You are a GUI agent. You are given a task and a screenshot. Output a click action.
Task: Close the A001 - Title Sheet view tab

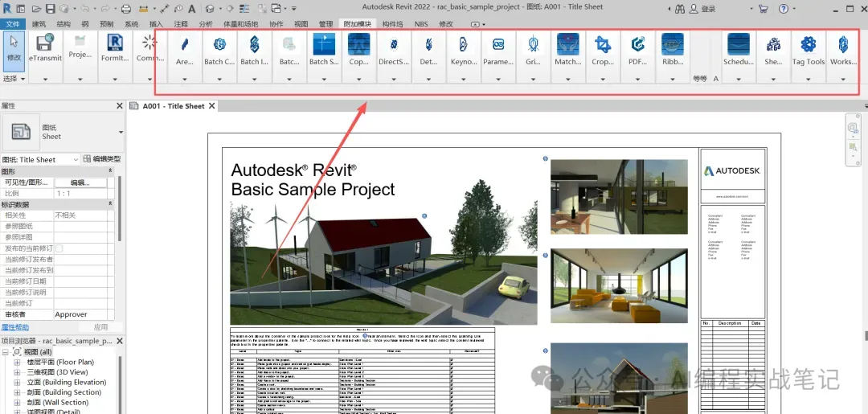[x=212, y=106]
